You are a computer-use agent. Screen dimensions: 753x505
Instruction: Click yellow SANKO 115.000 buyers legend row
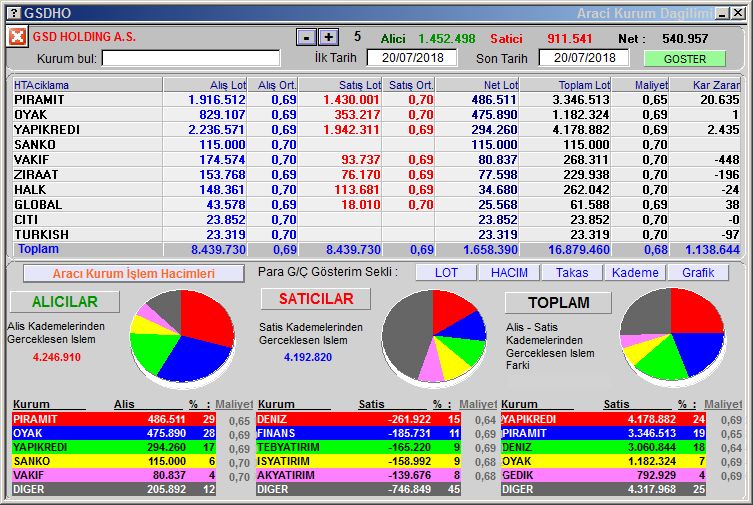[x=114, y=461]
